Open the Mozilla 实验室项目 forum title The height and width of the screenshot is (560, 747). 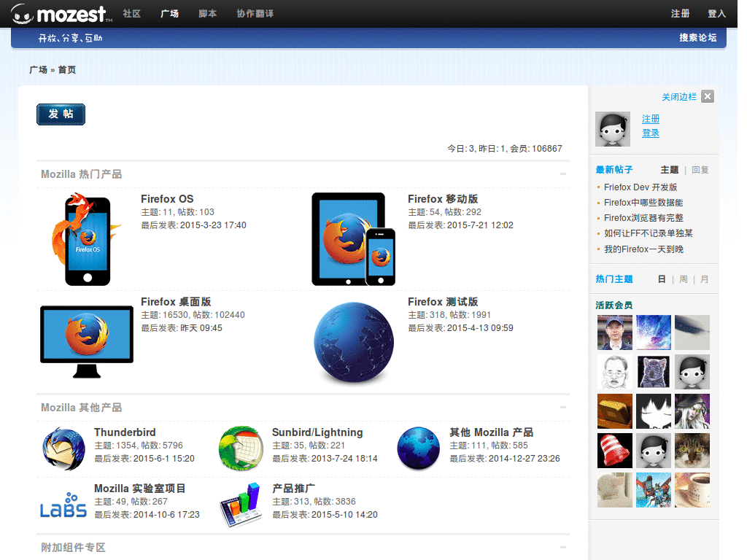click(139, 489)
